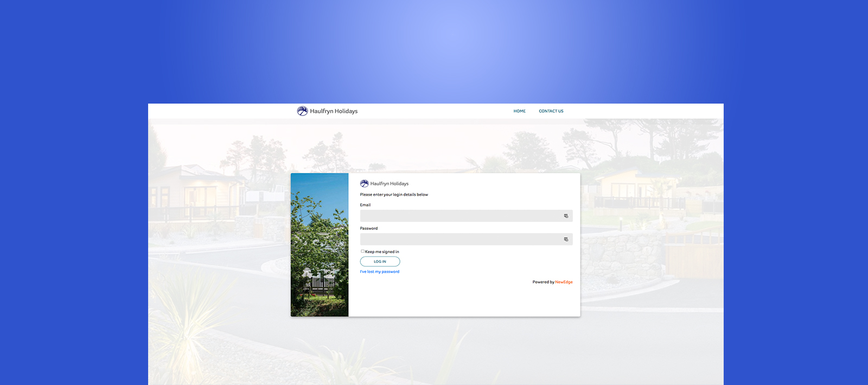Focus the Password input field

pos(466,239)
